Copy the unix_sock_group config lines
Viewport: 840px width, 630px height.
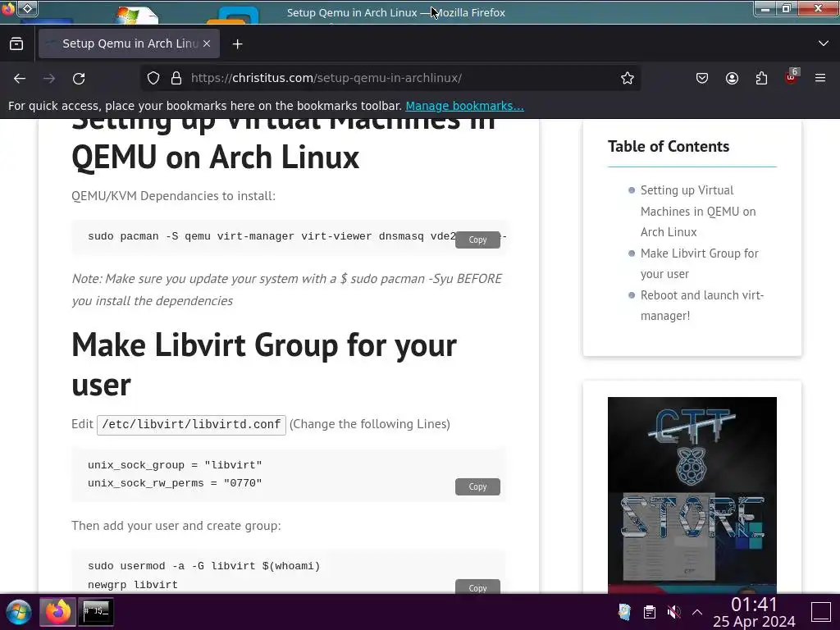coord(477,486)
